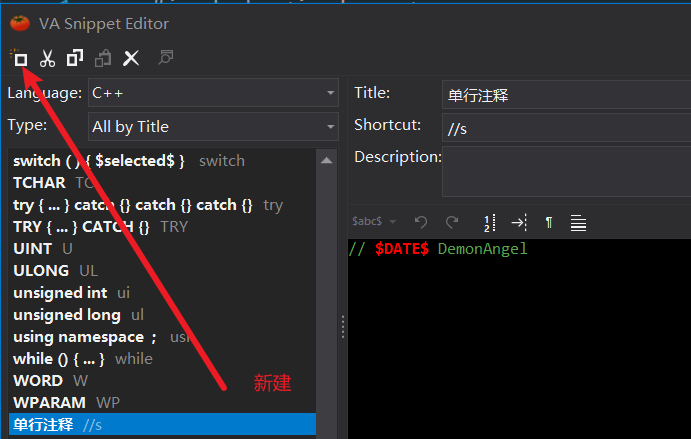691x439 pixels.
Task: Redo the snippet edit
Action: tap(452, 222)
